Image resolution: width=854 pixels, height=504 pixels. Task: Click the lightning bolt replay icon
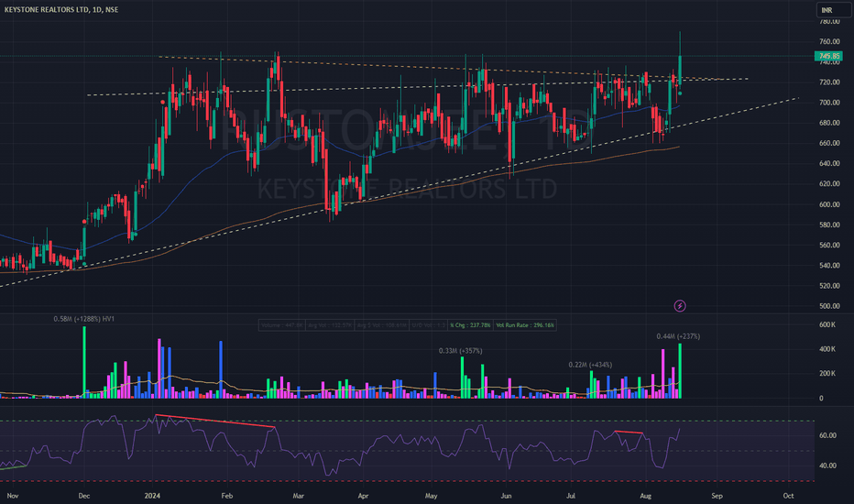coord(680,306)
